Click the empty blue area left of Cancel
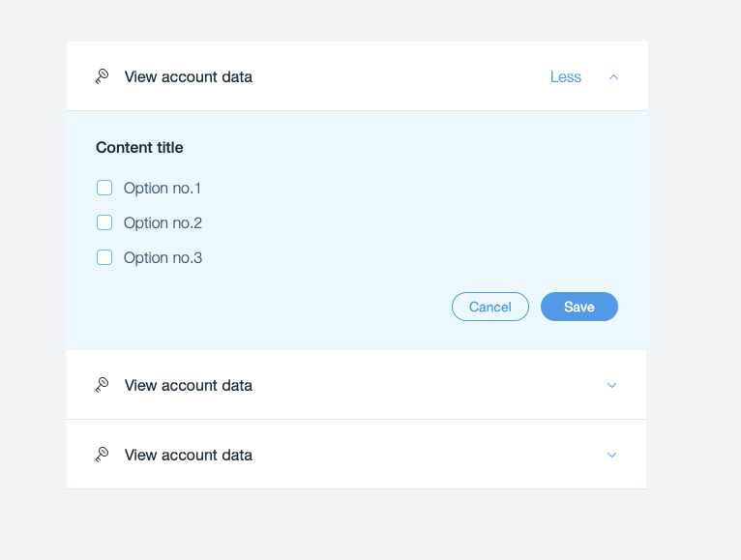This screenshot has height=560, width=741. coord(271,308)
